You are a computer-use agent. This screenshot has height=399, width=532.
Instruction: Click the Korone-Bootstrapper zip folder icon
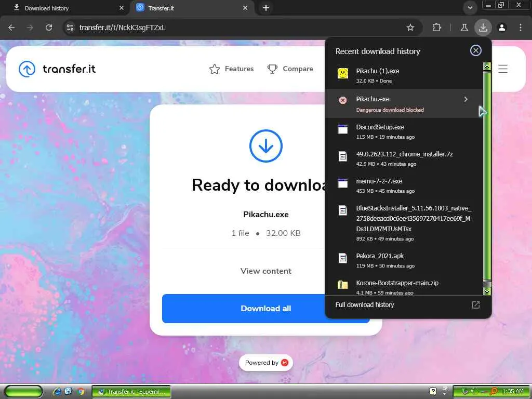pos(343,285)
